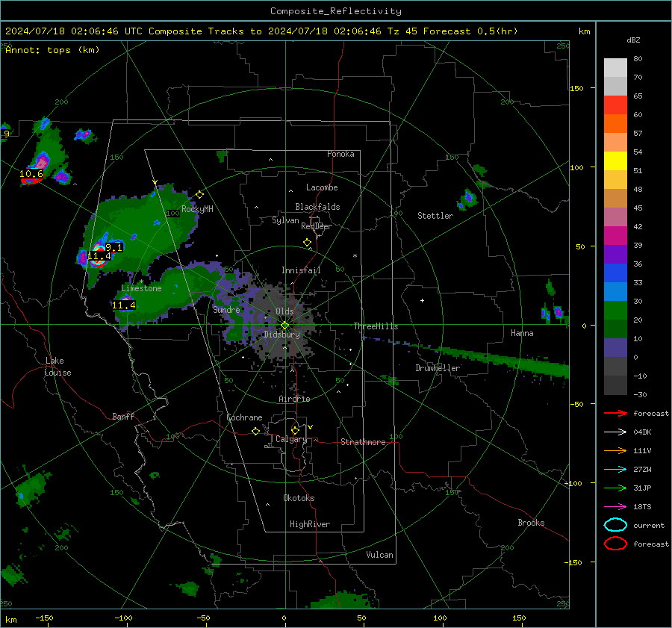Image resolution: width=672 pixels, height=628 pixels.
Task: Click the Strathmore label
Action: tap(363, 442)
